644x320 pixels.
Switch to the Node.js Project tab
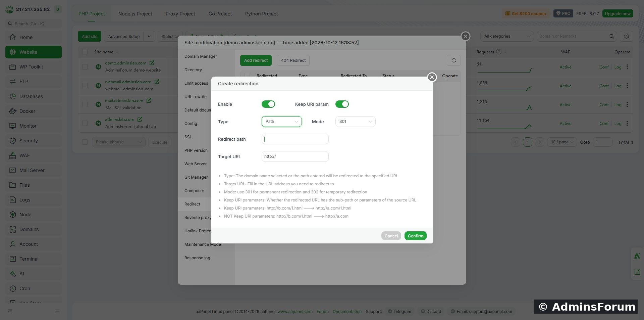click(135, 14)
